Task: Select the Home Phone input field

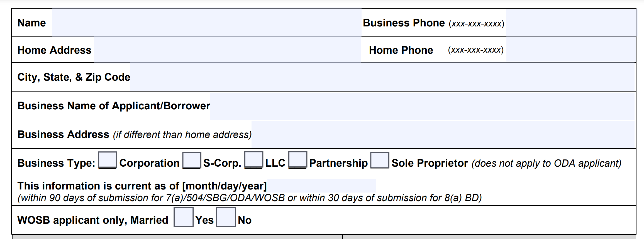Action: [571, 50]
